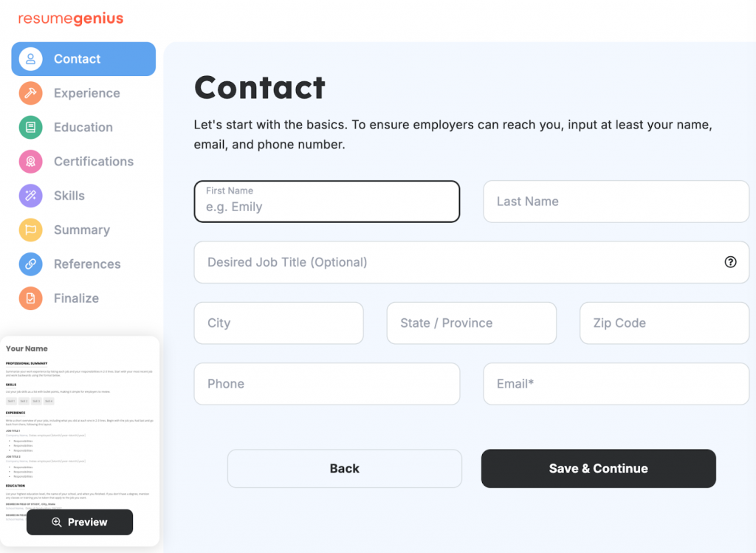Image resolution: width=756 pixels, height=553 pixels.
Task: Click the Summary flag icon
Action: (30, 230)
